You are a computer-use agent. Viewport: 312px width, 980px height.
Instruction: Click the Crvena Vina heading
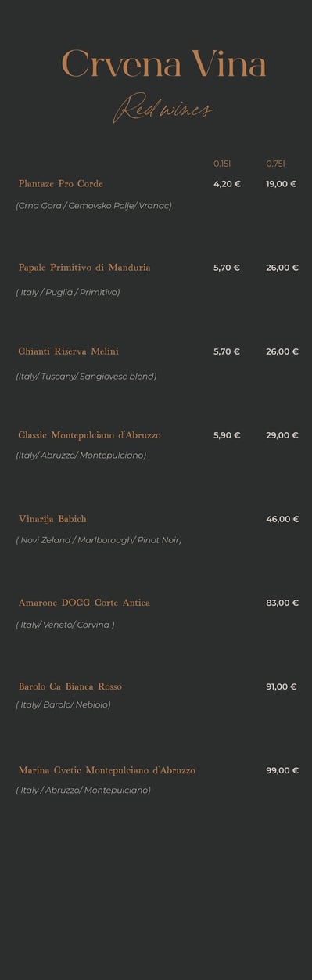[x=163, y=64]
